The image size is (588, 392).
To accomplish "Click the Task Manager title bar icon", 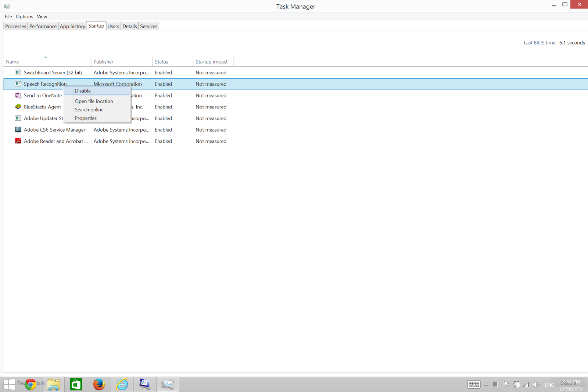I will 7,6.
